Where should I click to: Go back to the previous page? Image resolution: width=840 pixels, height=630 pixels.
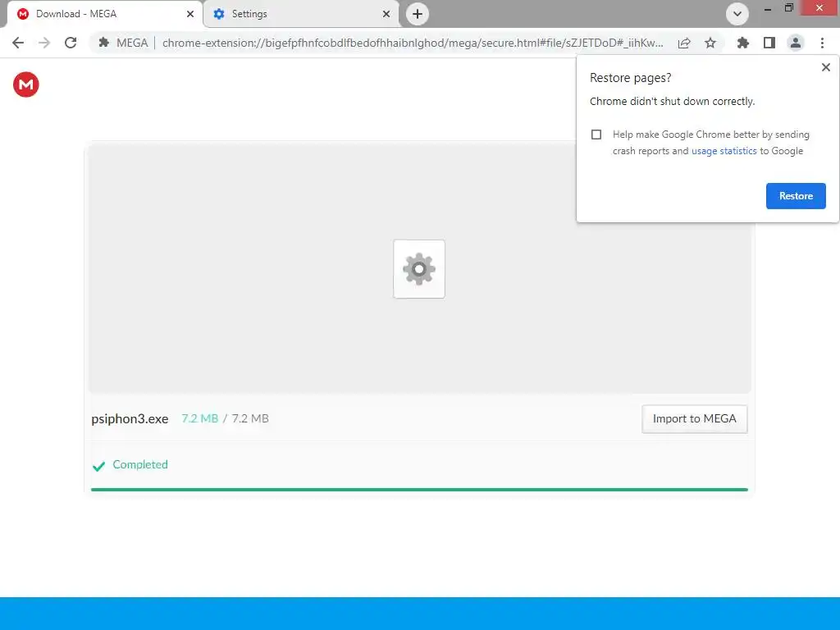coord(18,43)
